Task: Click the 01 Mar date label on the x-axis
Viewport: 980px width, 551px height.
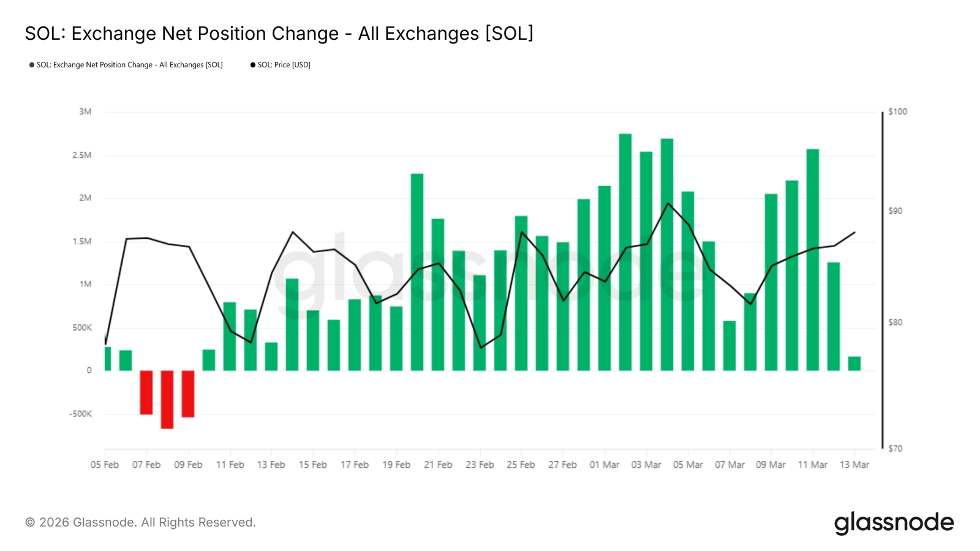Action: (x=605, y=465)
